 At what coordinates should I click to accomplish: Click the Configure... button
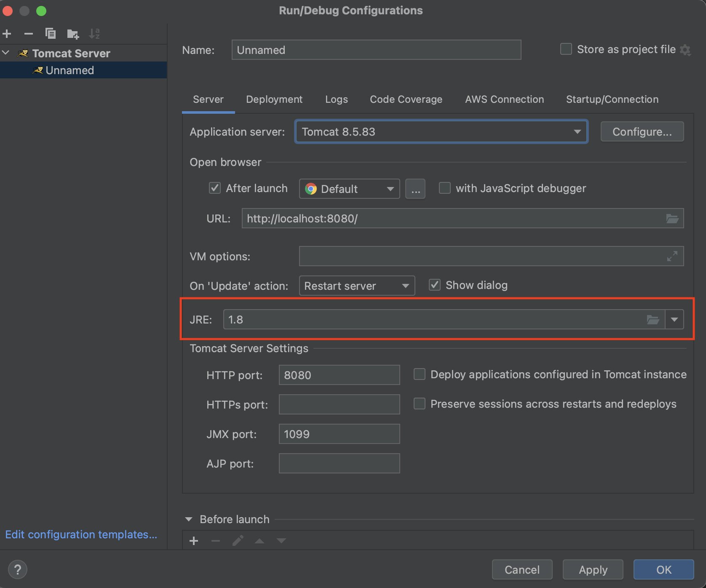642,132
